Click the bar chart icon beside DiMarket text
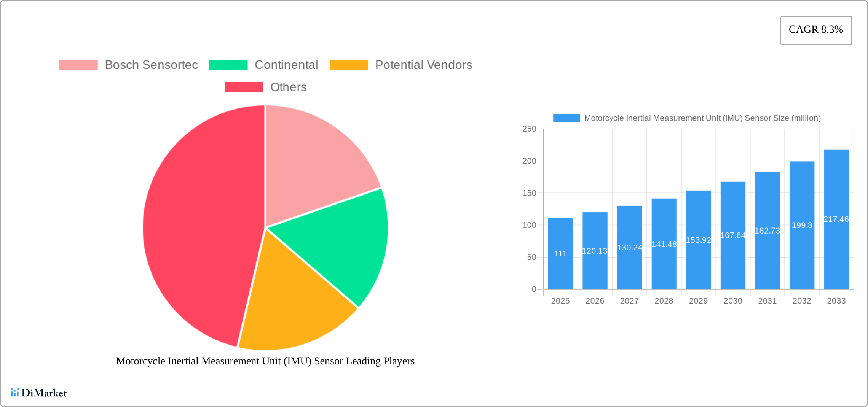The width and height of the screenshot is (868, 407). (16, 393)
